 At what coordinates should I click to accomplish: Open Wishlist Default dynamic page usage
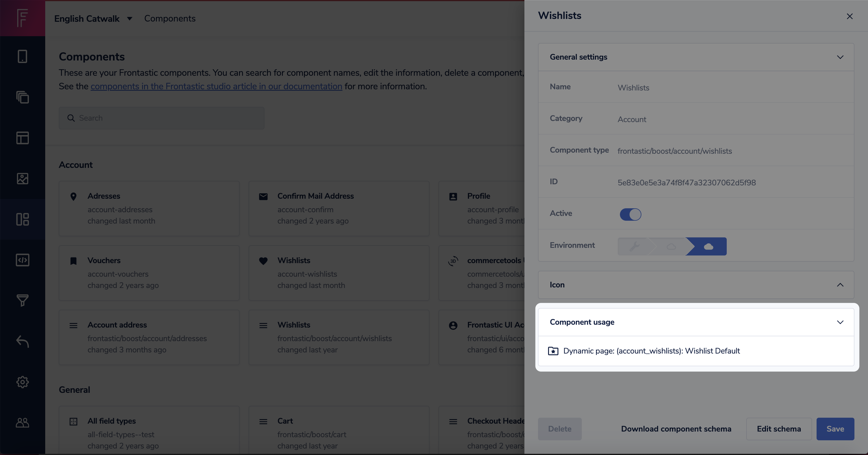pos(651,351)
